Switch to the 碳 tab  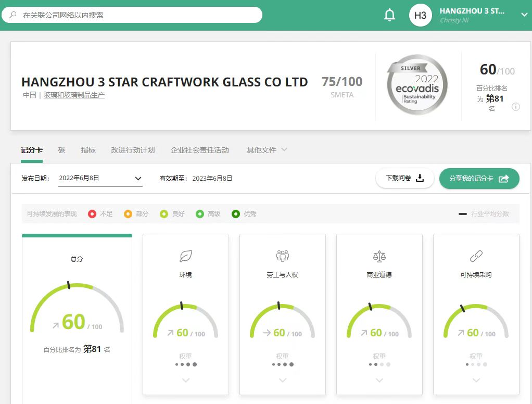[x=62, y=150]
